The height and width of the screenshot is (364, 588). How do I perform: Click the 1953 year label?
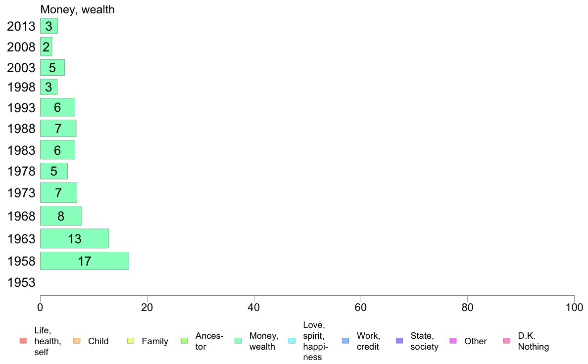tap(21, 282)
